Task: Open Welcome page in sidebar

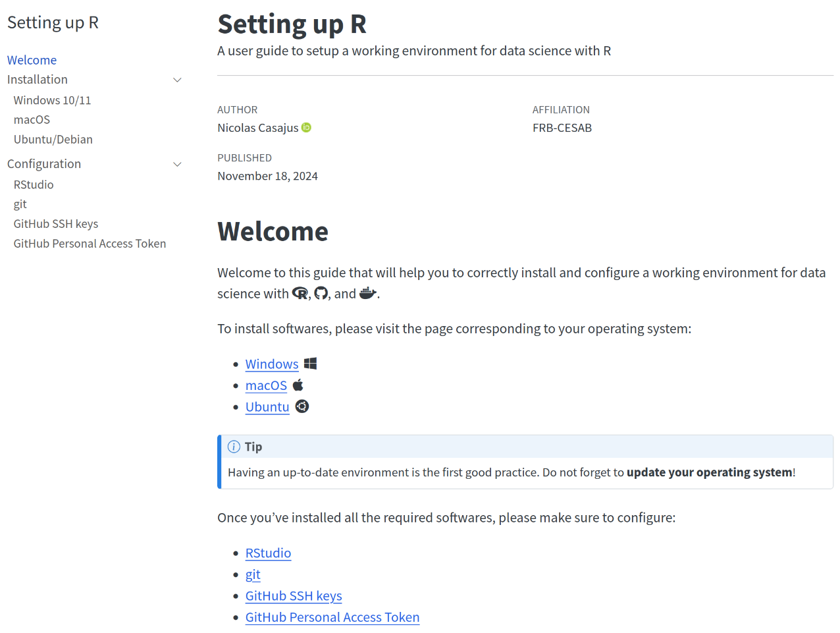Action: tap(32, 60)
